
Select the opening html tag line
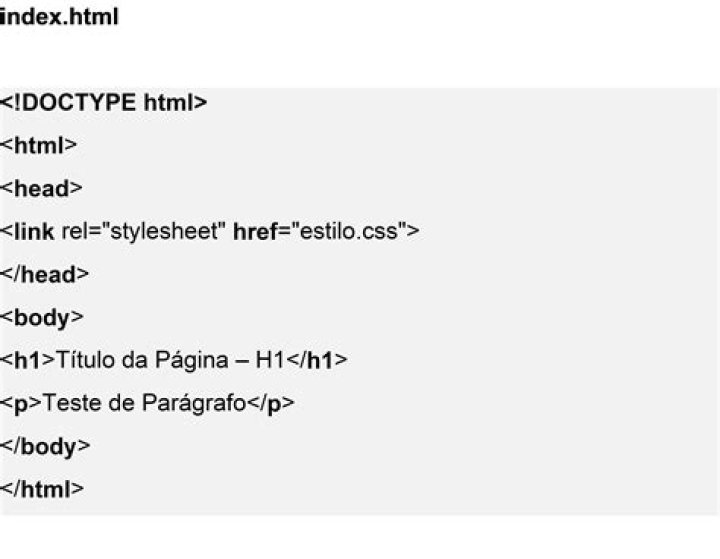[x=39, y=145]
